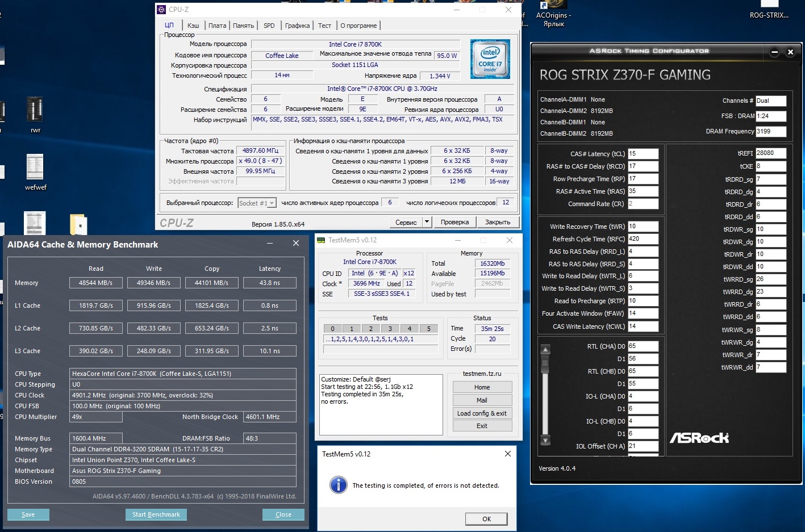Click the CAS Write Latency (tCWL) field

click(x=643, y=326)
